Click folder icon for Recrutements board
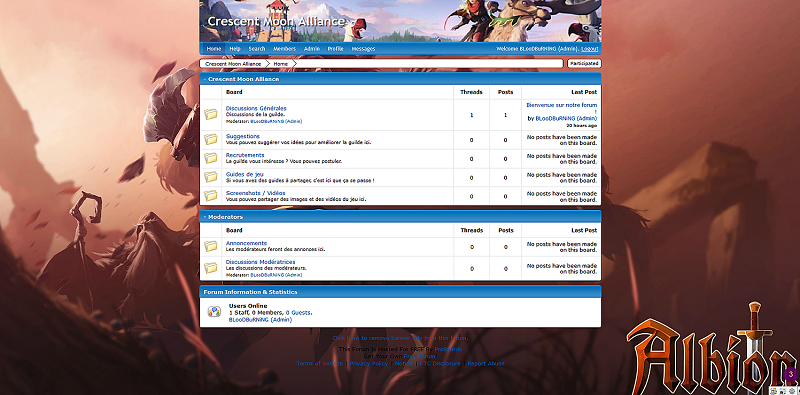This screenshot has height=395, width=800. click(x=211, y=158)
